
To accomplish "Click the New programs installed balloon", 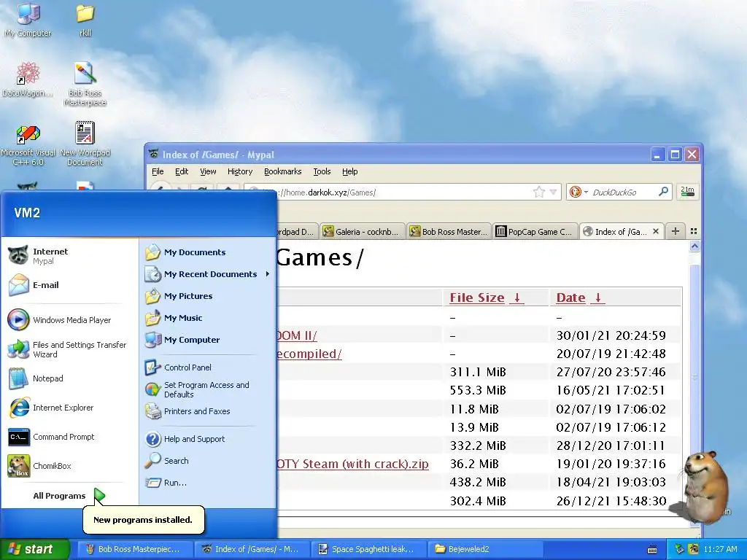I will click(143, 520).
